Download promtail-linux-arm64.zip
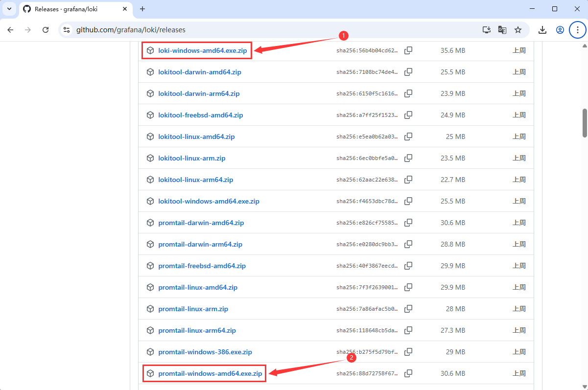This screenshot has height=390, width=588. 197,330
